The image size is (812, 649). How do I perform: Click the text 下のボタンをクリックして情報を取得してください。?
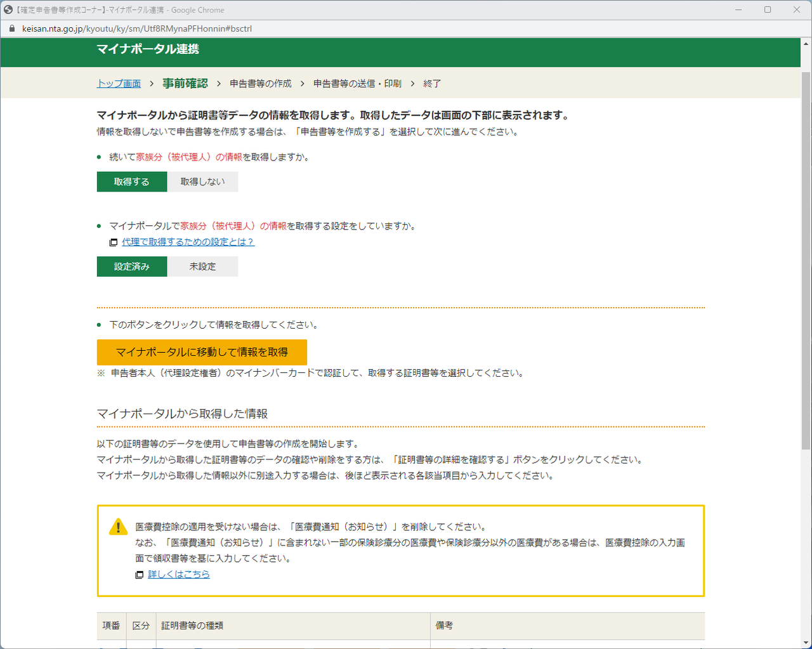[214, 325]
